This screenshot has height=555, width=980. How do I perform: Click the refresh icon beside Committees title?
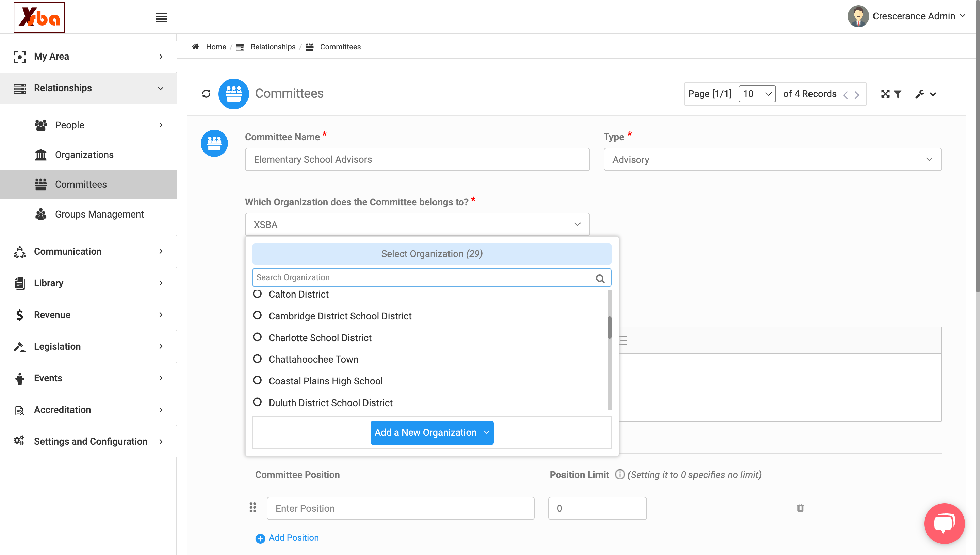click(x=206, y=94)
